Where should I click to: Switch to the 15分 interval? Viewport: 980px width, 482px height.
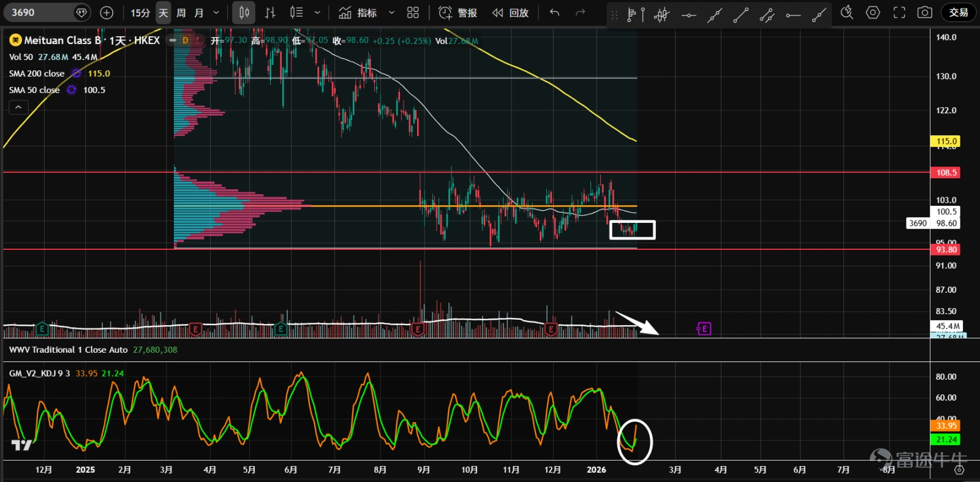pos(140,12)
